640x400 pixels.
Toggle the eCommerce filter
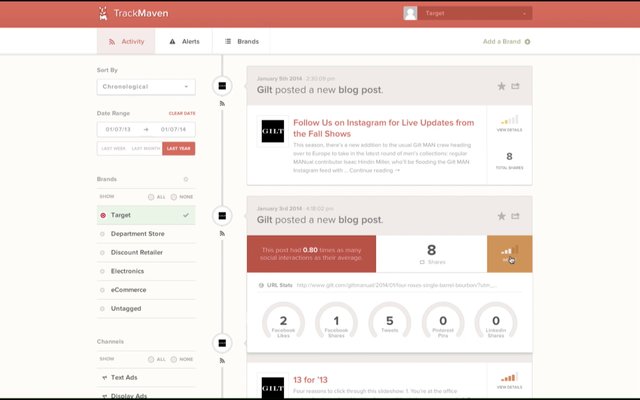click(146, 290)
